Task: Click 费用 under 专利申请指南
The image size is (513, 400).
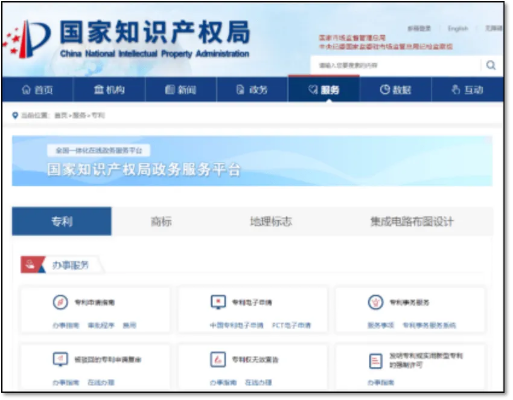Action: (130, 325)
